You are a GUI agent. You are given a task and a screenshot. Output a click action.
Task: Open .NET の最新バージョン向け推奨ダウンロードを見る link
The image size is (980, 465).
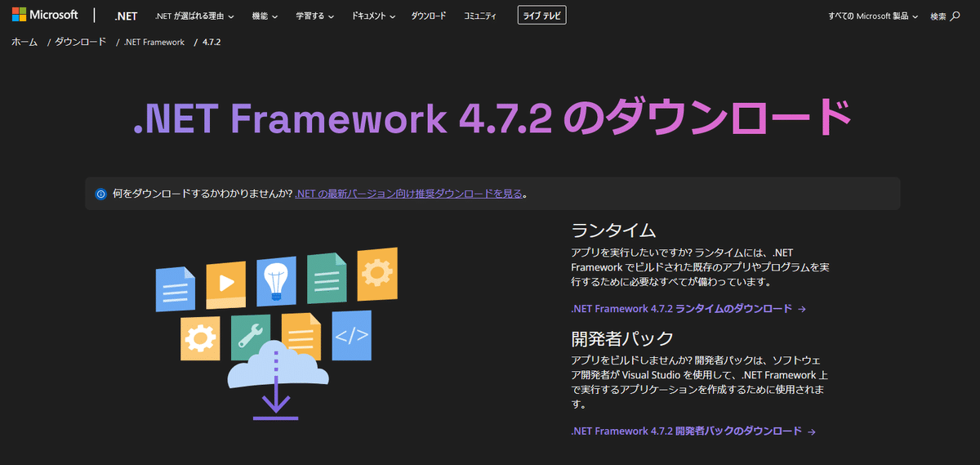tap(409, 194)
